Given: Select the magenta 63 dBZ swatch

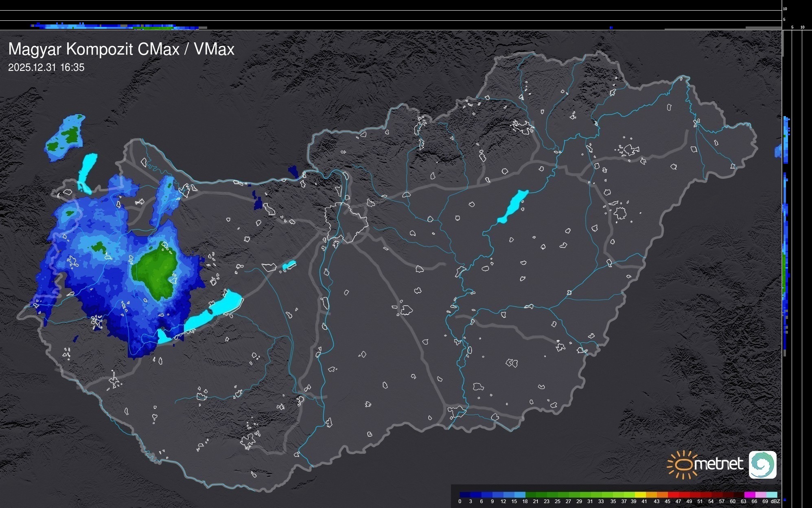Looking at the screenshot, I should (x=749, y=495).
